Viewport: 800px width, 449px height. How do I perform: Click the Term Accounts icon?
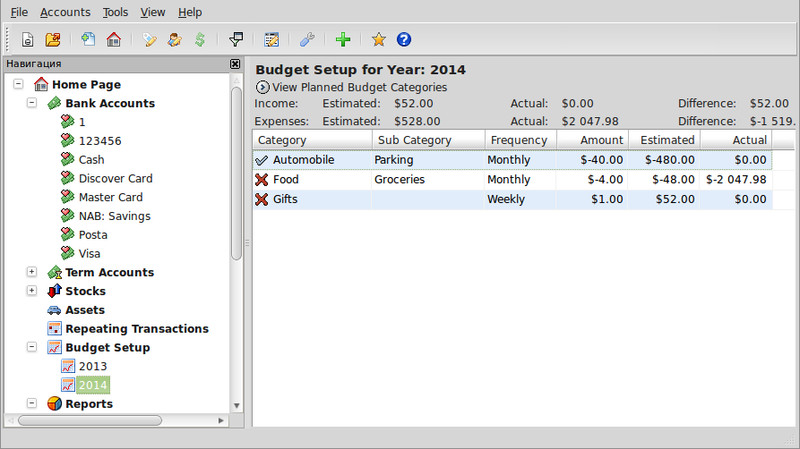pyautogui.click(x=55, y=272)
